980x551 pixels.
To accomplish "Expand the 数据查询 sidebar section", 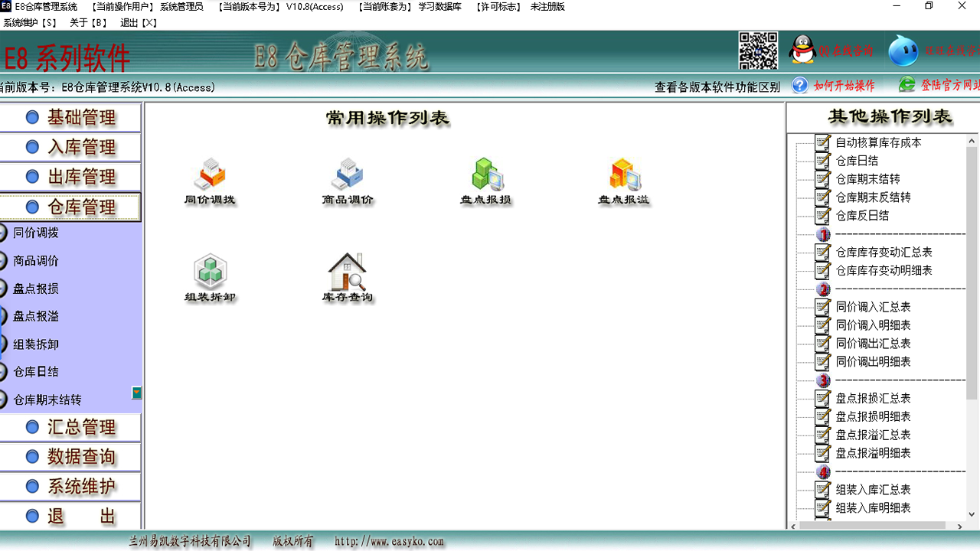I will tap(70, 457).
